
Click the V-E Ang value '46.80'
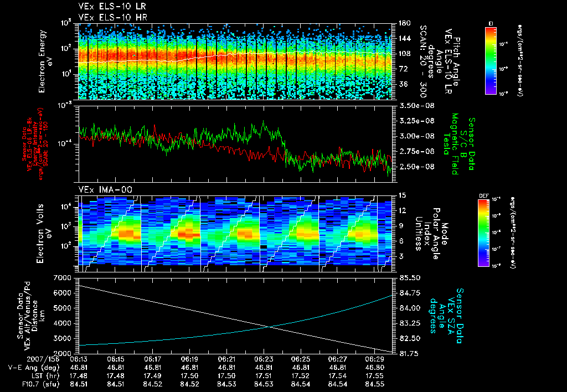click(375, 368)
